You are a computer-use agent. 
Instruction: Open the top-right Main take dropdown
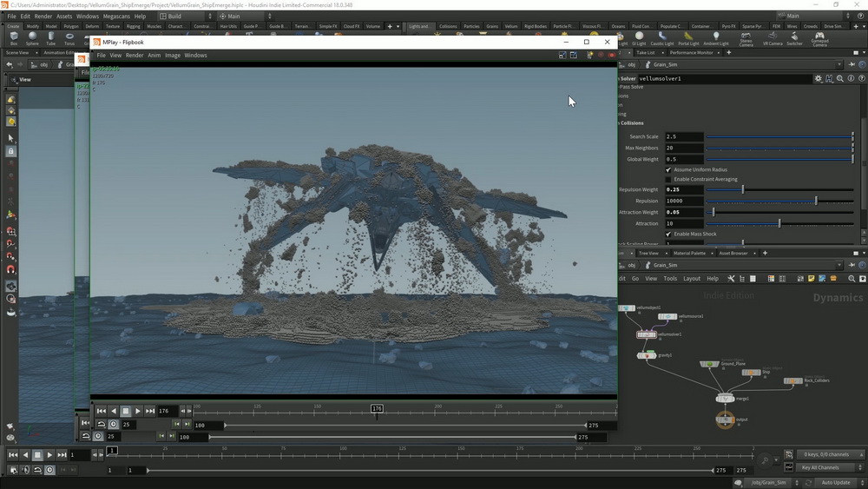(x=813, y=16)
